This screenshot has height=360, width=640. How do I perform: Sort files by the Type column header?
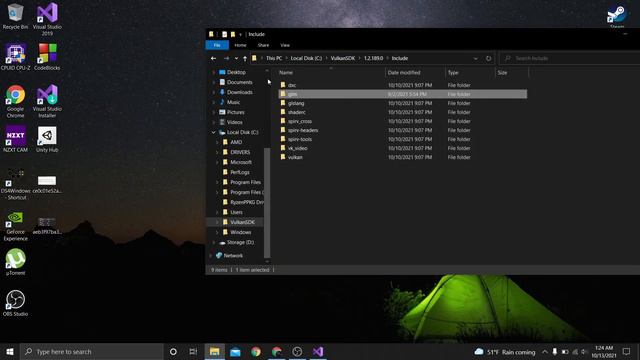tap(470, 72)
